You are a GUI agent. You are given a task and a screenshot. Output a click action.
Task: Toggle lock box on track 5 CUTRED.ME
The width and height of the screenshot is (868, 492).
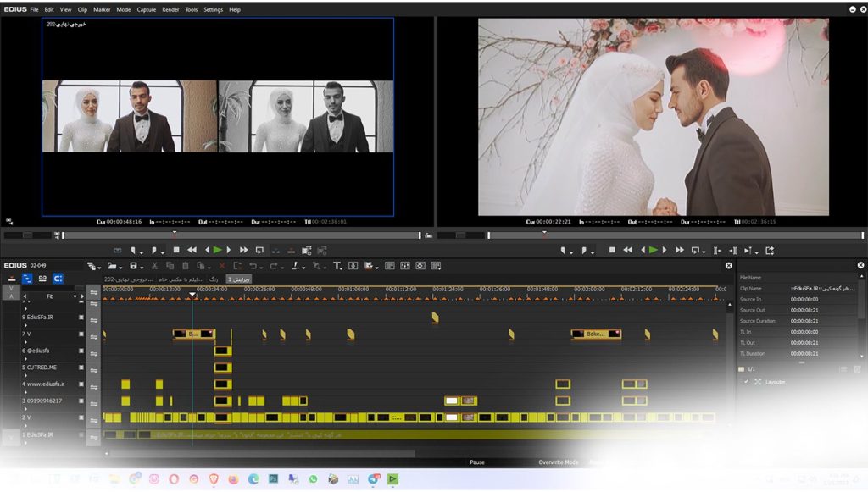[x=81, y=367]
